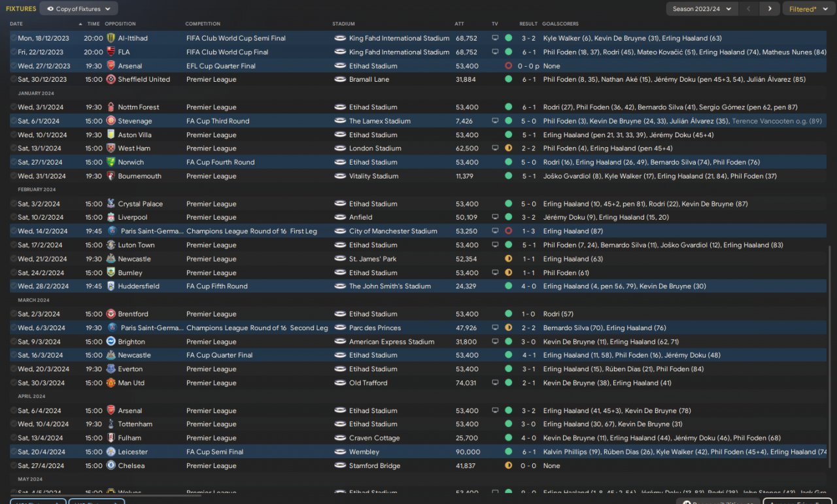
Task: Click the Al-Ittihad club badge
Action: 111,38
